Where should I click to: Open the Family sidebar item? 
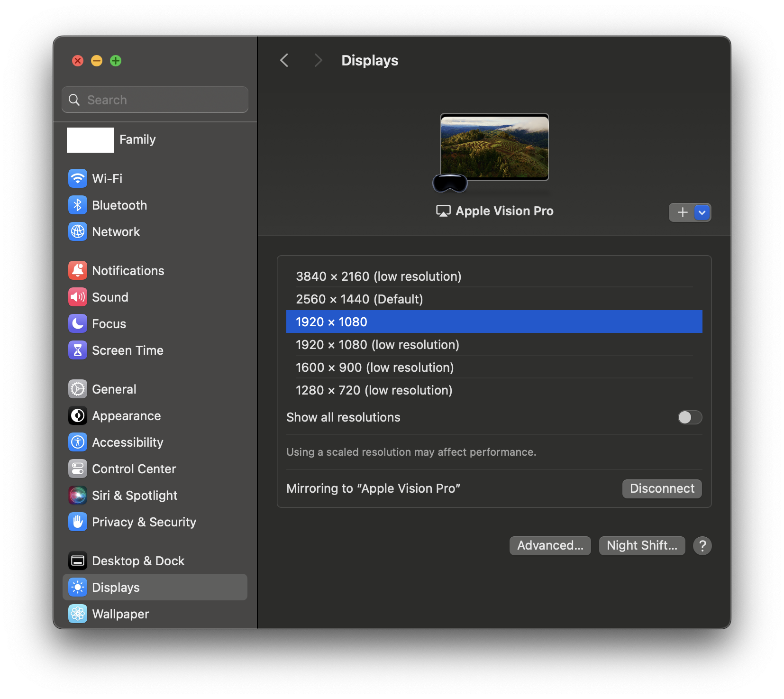[155, 140]
